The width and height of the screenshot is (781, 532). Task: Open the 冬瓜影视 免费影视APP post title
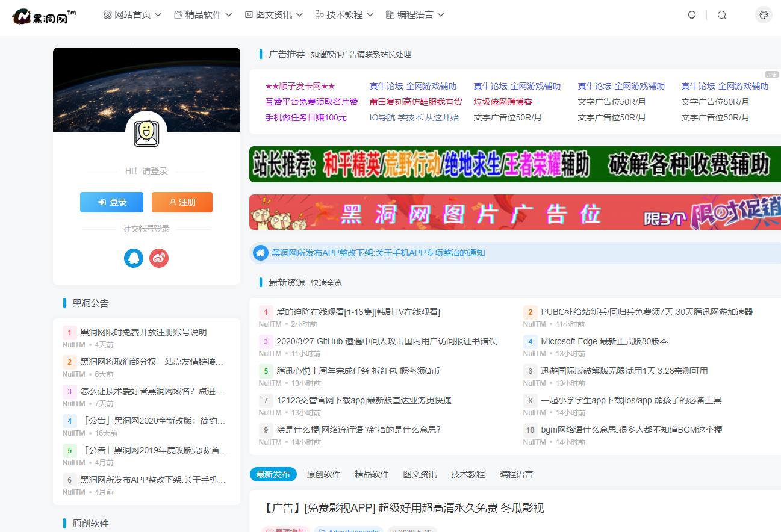(x=403, y=508)
